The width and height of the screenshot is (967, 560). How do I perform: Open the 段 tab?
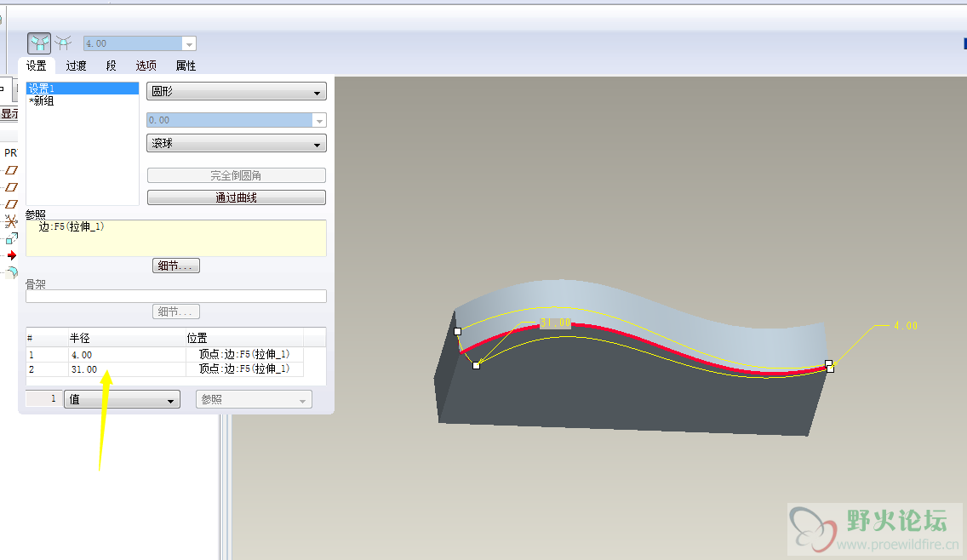point(111,66)
